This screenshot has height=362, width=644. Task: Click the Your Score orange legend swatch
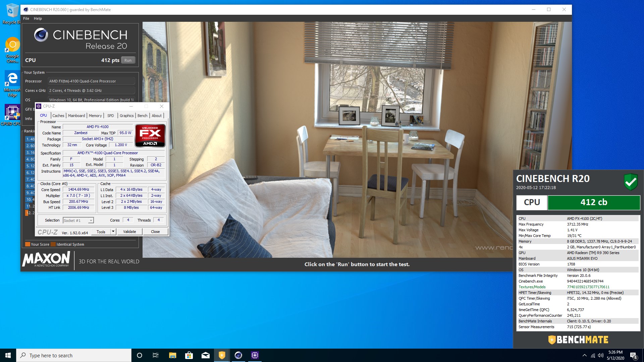pos(28,244)
